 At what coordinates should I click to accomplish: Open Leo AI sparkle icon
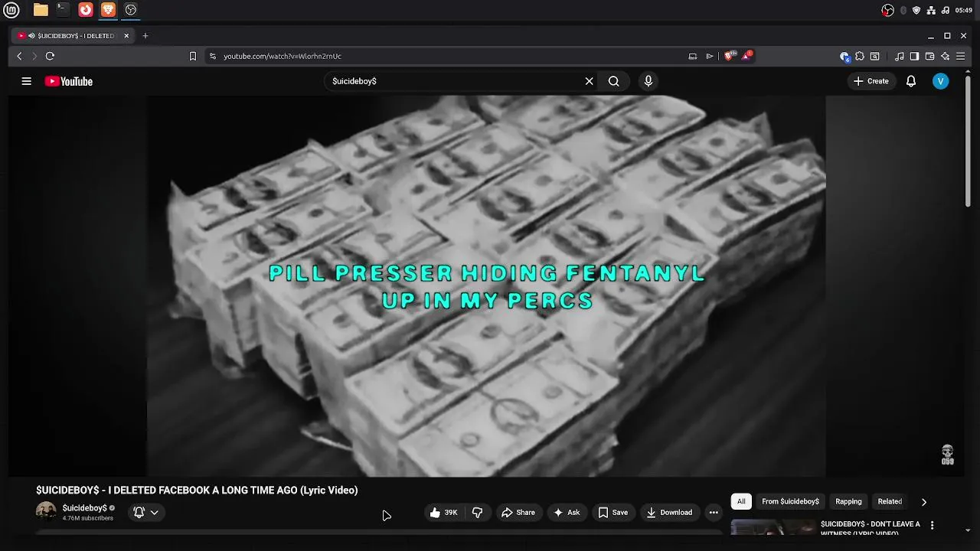pyautogui.click(x=945, y=56)
